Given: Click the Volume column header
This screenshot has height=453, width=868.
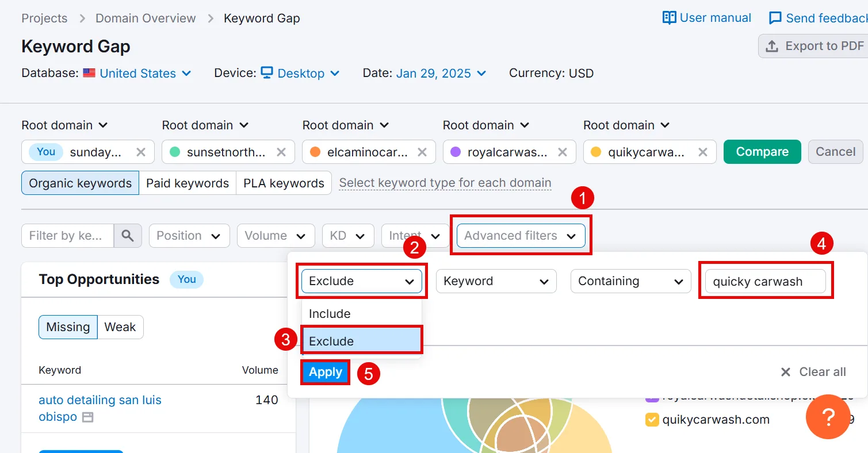Looking at the screenshot, I should (260, 370).
